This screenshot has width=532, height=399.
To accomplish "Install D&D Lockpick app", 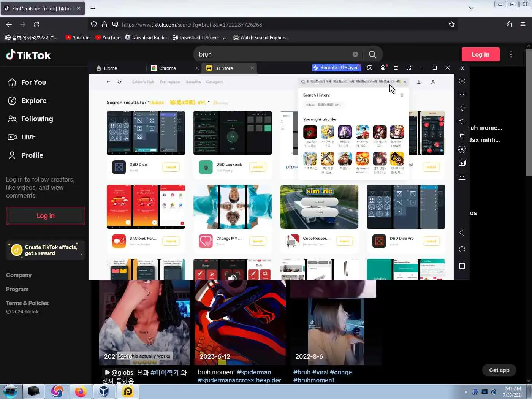I will point(258,167).
